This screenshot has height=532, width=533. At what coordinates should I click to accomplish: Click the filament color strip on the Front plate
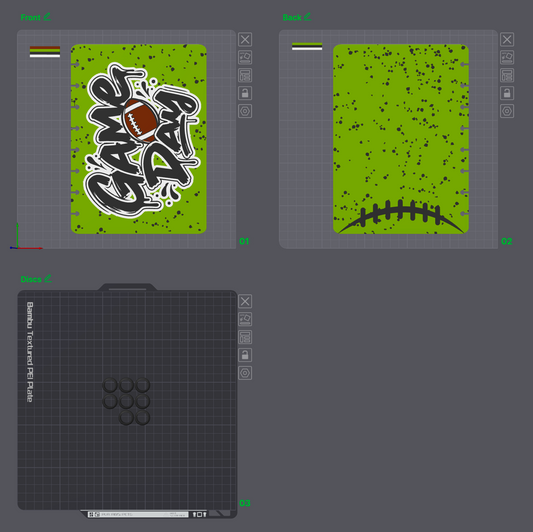click(45, 52)
